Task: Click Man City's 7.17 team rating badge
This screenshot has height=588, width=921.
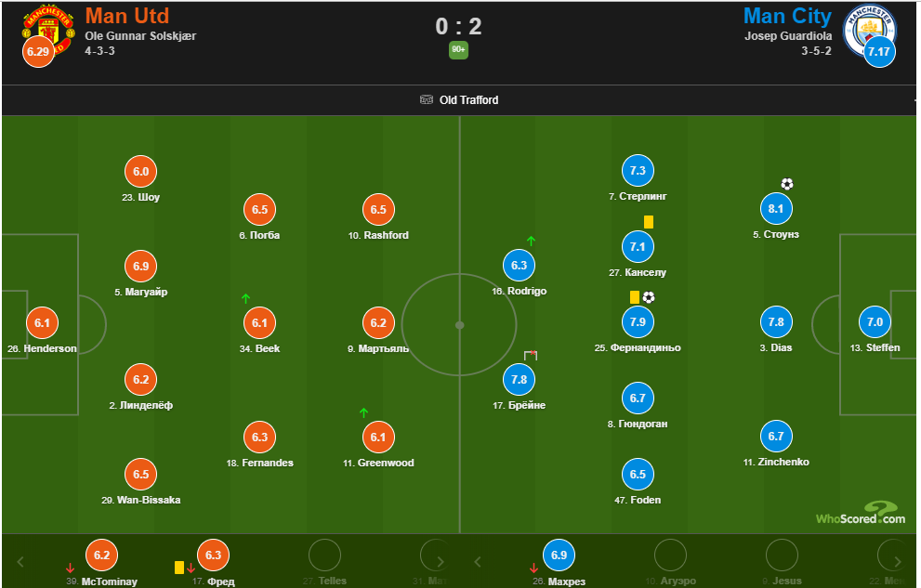Action: point(878,52)
